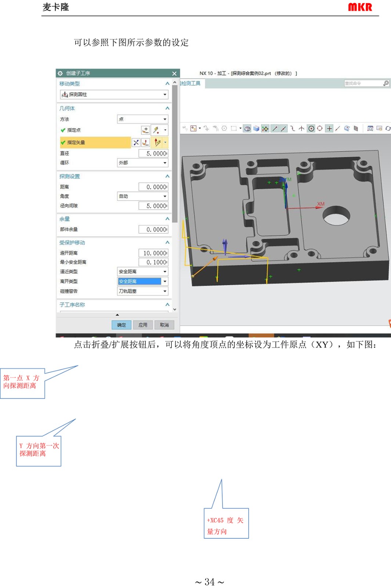Collapse the 探测设置 section

(167, 176)
